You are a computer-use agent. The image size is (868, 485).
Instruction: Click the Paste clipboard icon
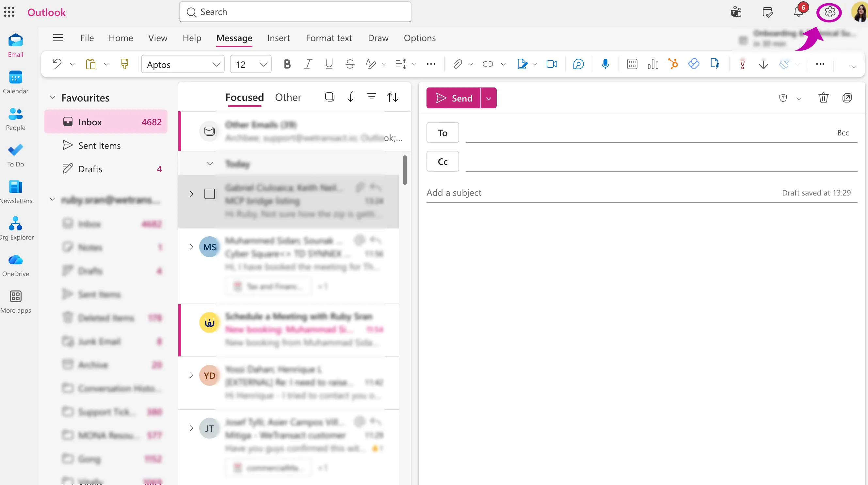[x=91, y=64]
